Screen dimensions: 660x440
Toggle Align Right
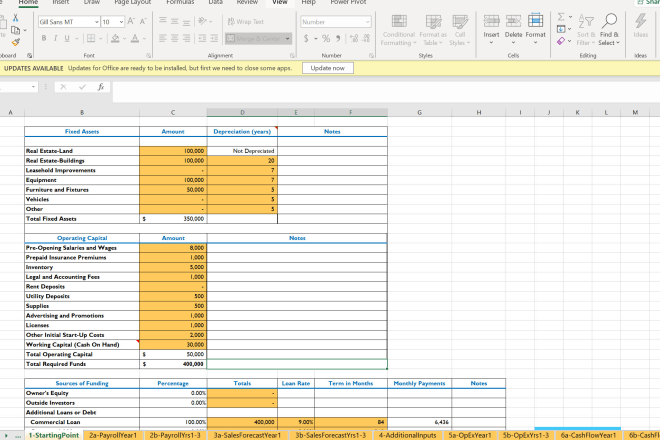[x=186, y=38]
